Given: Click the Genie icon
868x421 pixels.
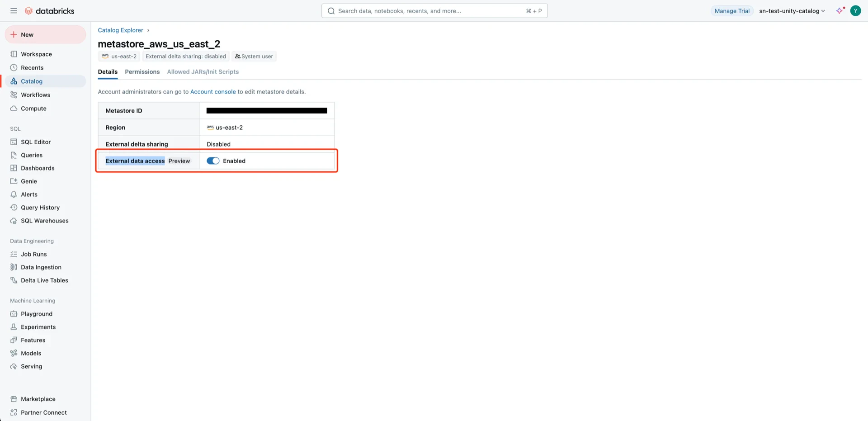Looking at the screenshot, I should click(14, 181).
